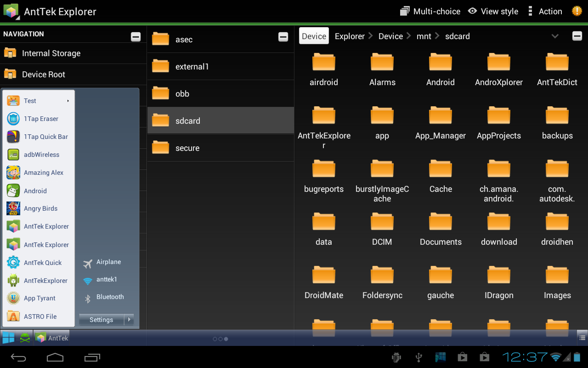
Task: Open the DroidMate folder
Action: (324, 282)
